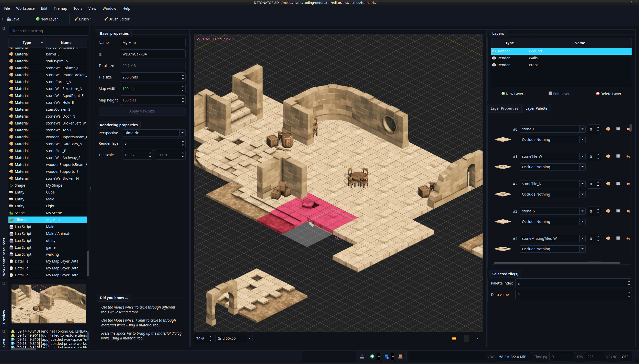Click the orange package icon in status bar
The image size is (639, 364).
[401, 357]
